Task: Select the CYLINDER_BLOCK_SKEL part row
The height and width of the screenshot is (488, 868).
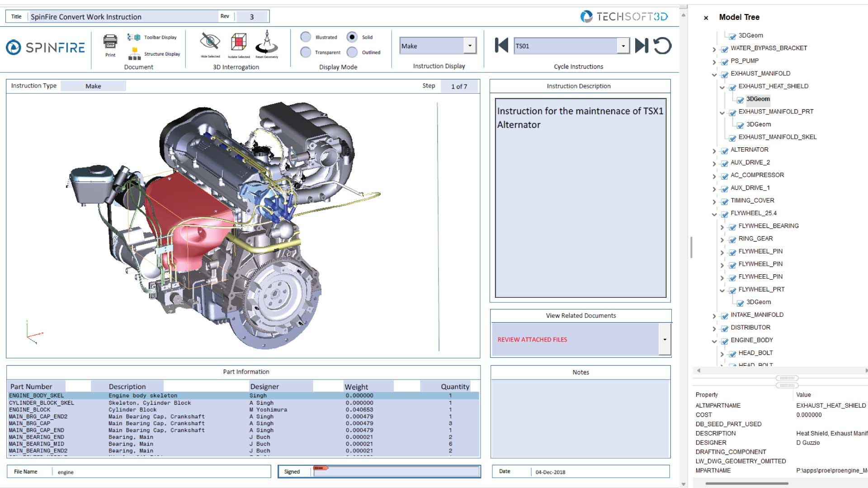Action: point(42,403)
